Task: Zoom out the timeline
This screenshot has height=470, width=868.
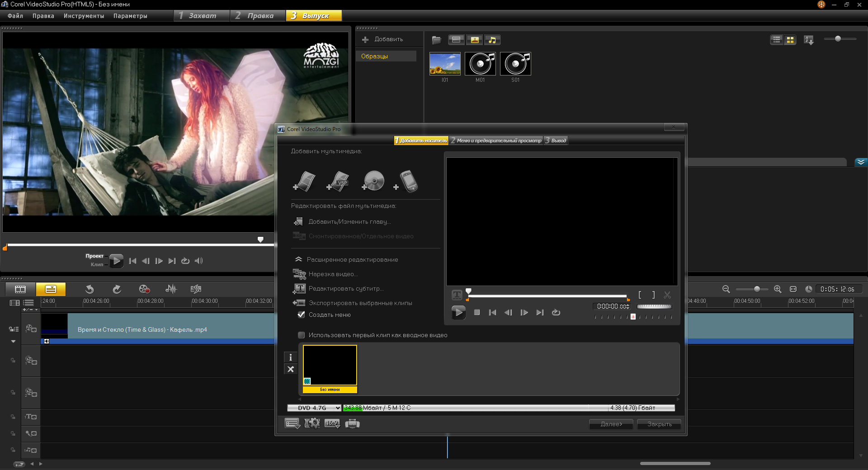Action: pyautogui.click(x=726, y=289)
